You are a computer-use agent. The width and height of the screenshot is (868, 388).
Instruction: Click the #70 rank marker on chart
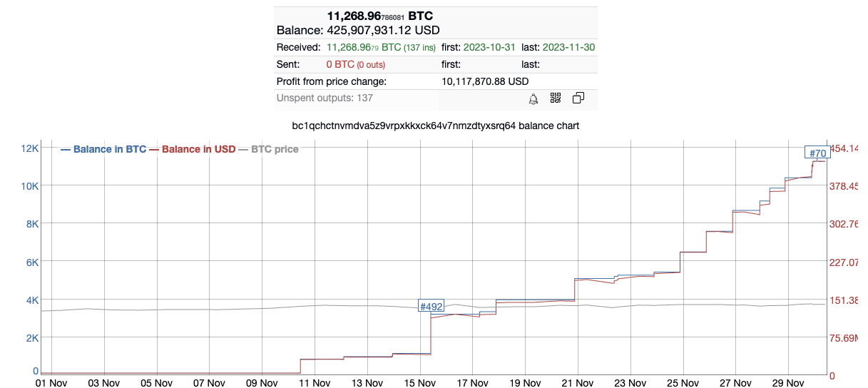pyautogui.click(x=817, y=153)
